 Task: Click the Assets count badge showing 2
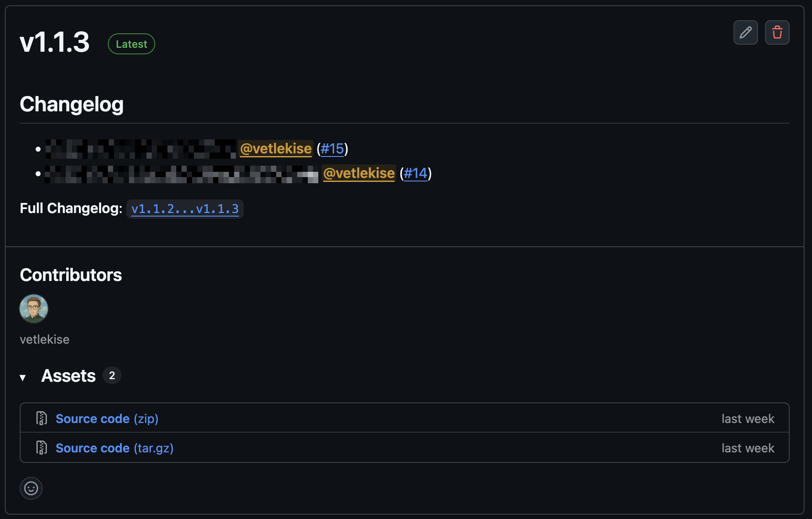pyautogui.click(x=112, y=376)
